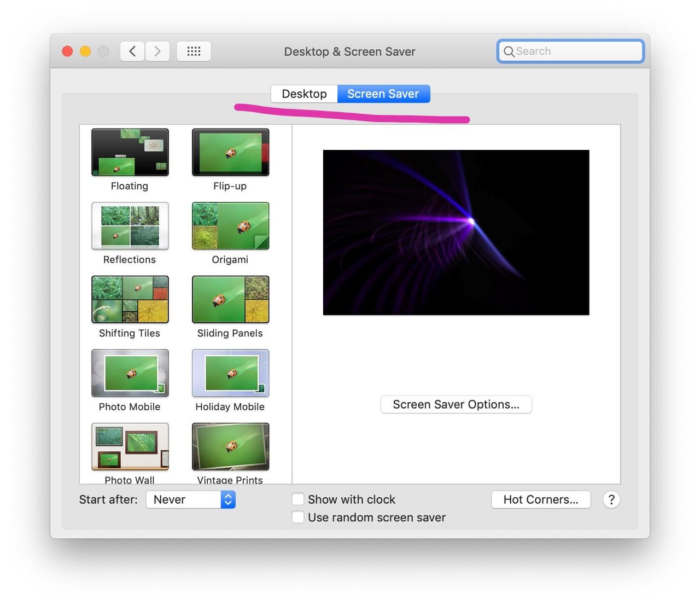
Task: Open help with the question mark button
Action: point(611,499)
